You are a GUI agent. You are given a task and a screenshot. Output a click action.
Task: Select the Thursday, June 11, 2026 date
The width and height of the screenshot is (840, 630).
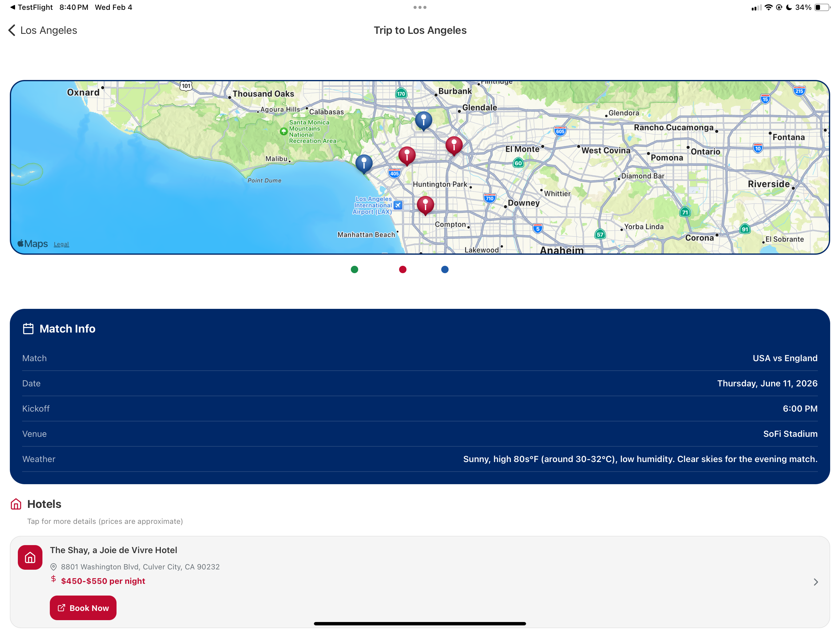(x=767, y=383)
